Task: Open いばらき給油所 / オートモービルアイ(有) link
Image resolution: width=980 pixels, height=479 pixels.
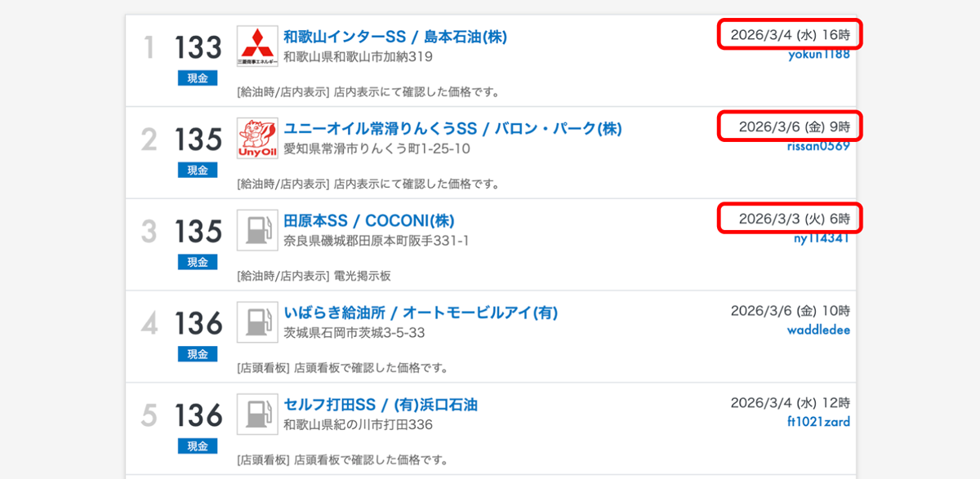Action: tap(421, 313)
